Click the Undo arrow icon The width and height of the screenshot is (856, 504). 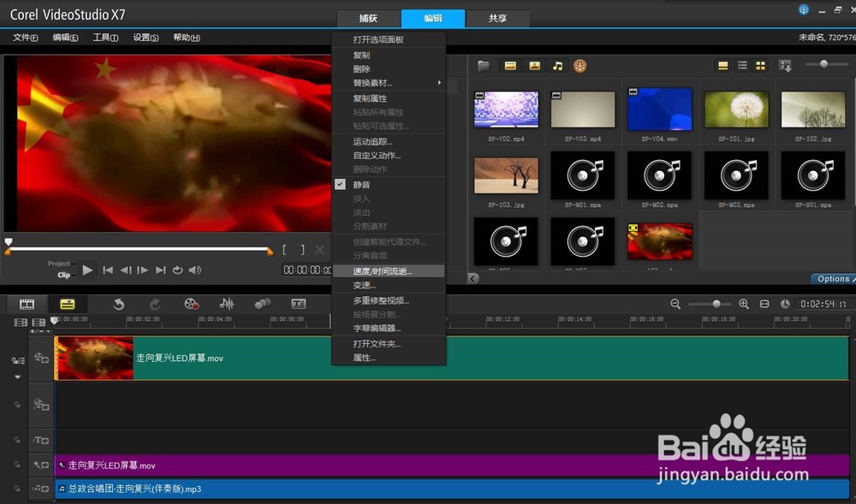pos(118,305)
